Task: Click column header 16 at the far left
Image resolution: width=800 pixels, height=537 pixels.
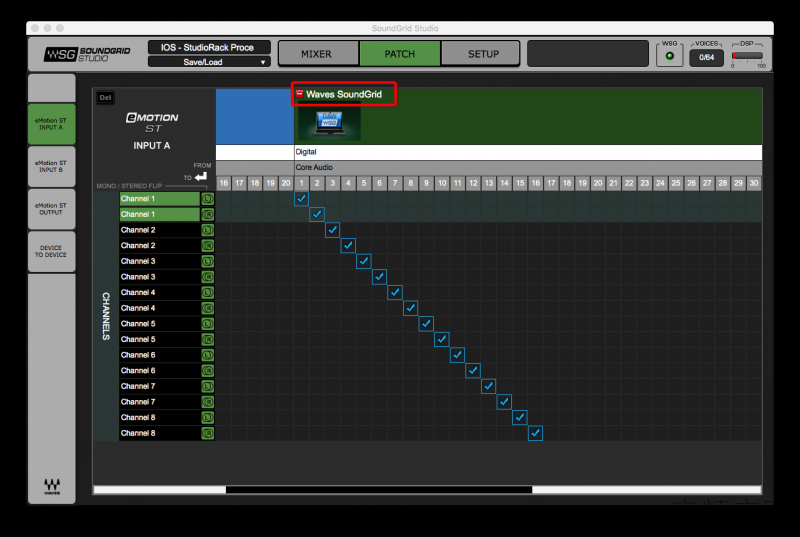Action: 223,183
